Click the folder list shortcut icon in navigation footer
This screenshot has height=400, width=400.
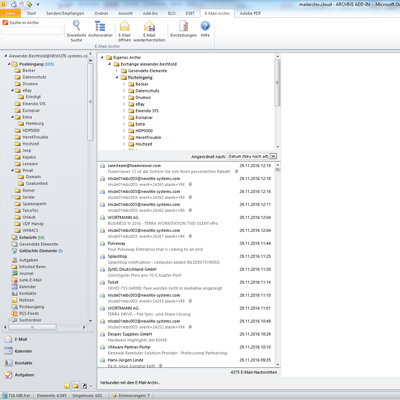pyautogui.click(x=76, y=386)
